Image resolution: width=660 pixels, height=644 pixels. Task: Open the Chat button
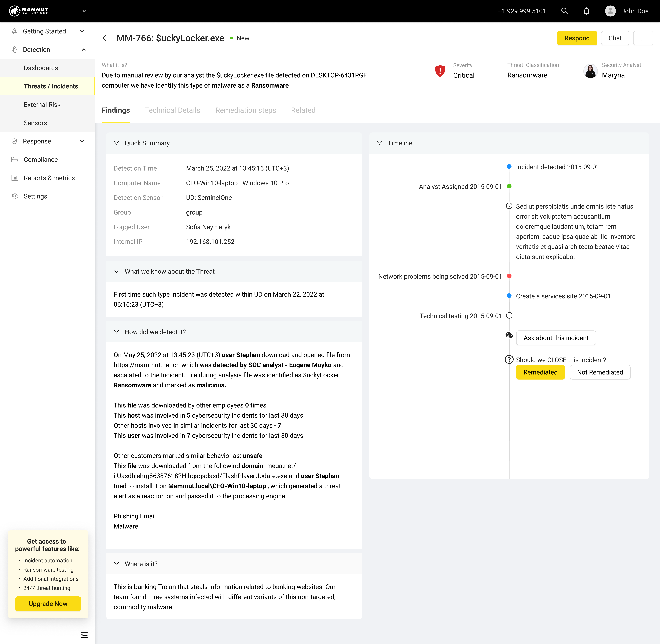coord(615,38)
